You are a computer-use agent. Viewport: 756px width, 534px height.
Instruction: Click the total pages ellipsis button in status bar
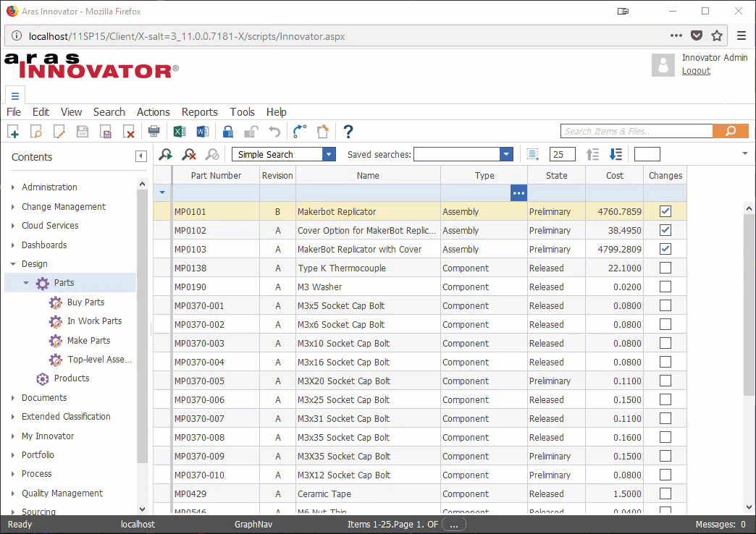tap(454, 525)
